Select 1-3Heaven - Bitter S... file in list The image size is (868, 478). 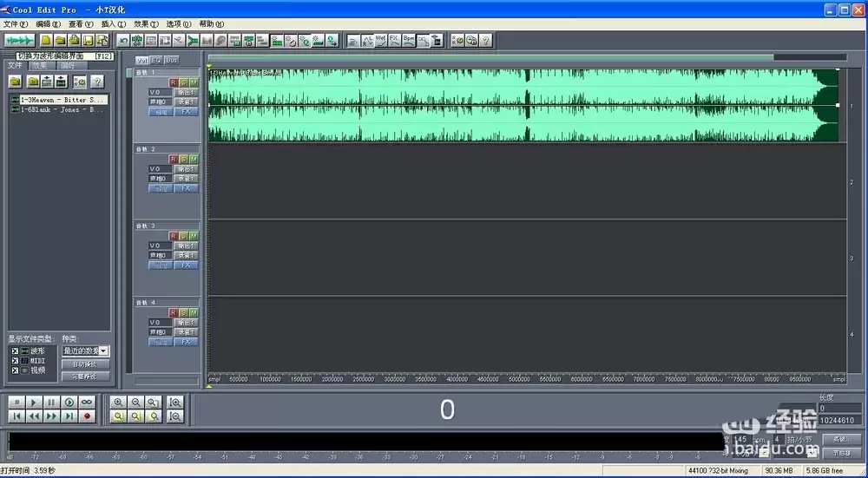[60, 100]
